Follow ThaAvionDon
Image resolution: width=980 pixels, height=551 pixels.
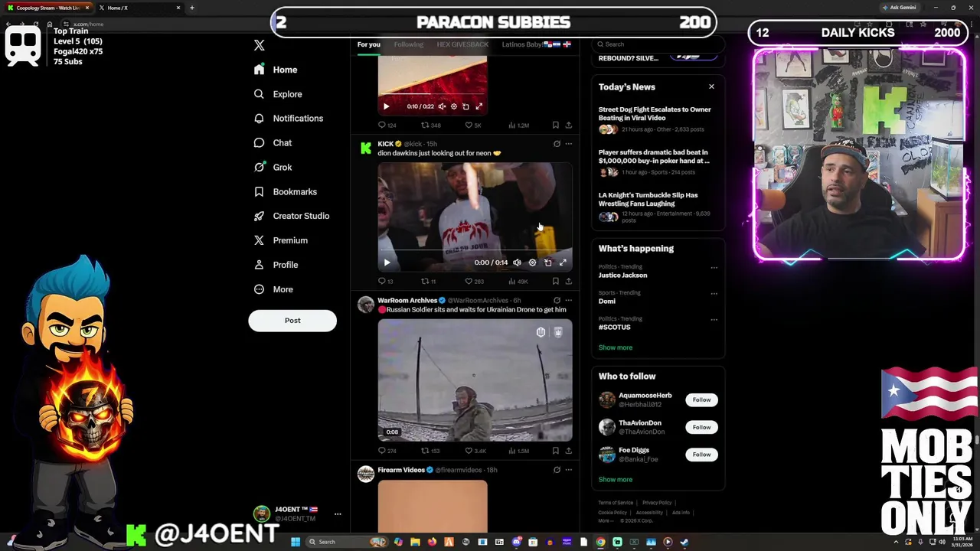[701, 427]
